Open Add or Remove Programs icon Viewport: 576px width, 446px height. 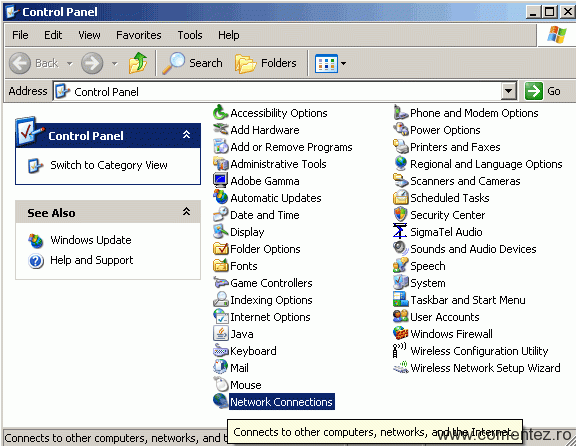click(220, 147)
